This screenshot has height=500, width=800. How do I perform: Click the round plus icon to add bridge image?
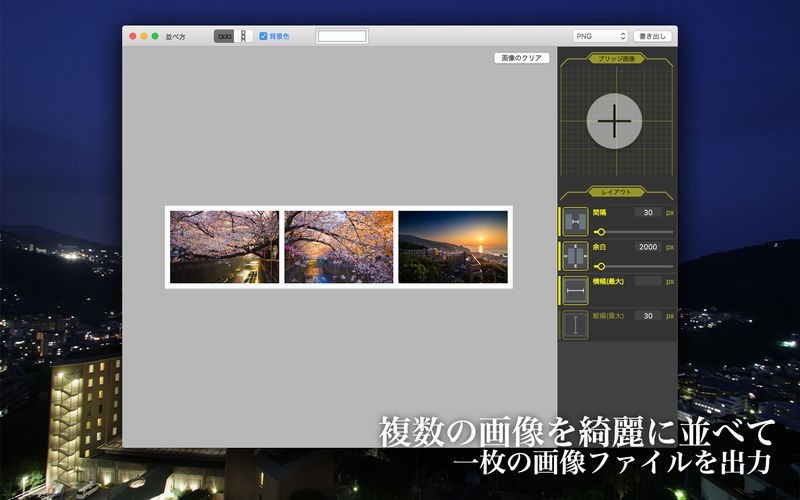[614, 121]
